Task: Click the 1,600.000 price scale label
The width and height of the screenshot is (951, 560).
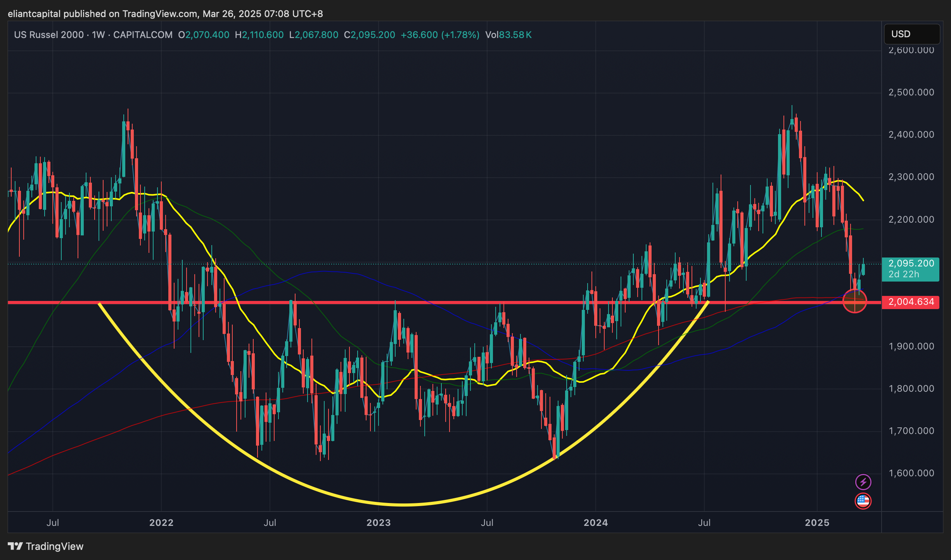Action: [911, 473]
